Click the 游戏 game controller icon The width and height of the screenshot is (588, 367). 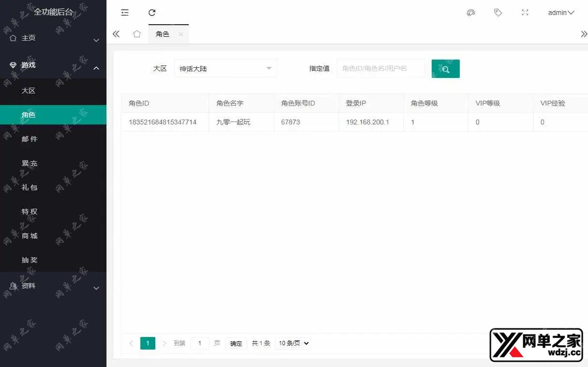[x=13, y=64]
